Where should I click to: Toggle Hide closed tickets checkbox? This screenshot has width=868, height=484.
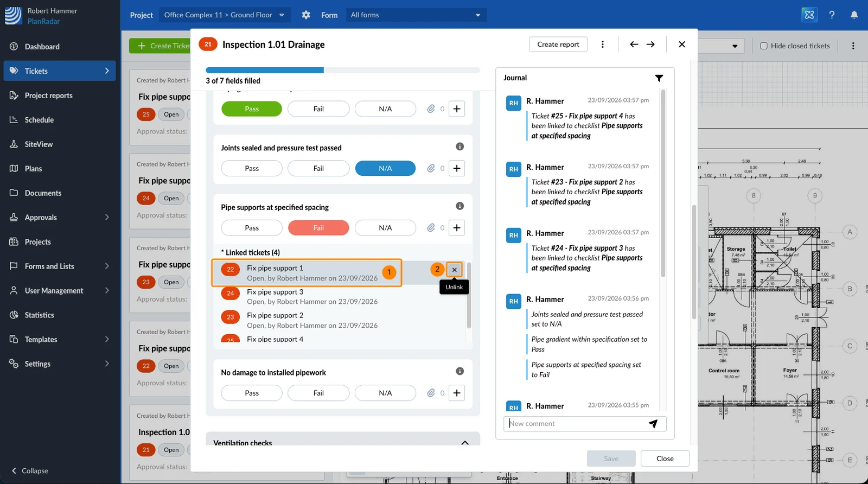[764, 46]
